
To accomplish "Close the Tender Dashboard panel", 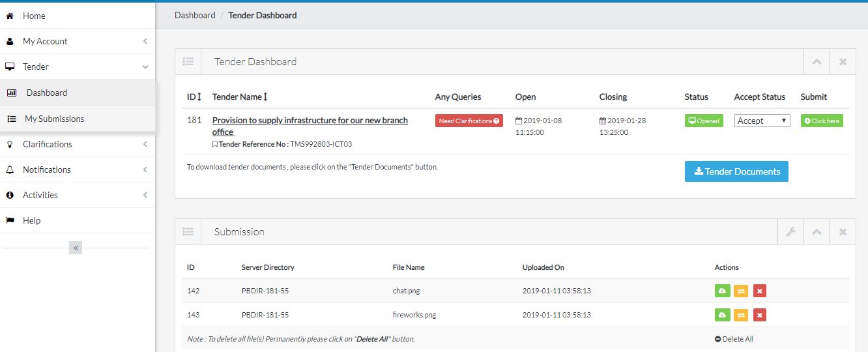I will [x=843, y=62].
